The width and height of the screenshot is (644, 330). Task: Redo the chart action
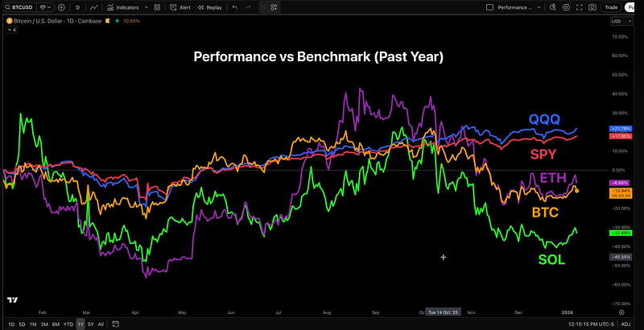[x=248, y=7]
